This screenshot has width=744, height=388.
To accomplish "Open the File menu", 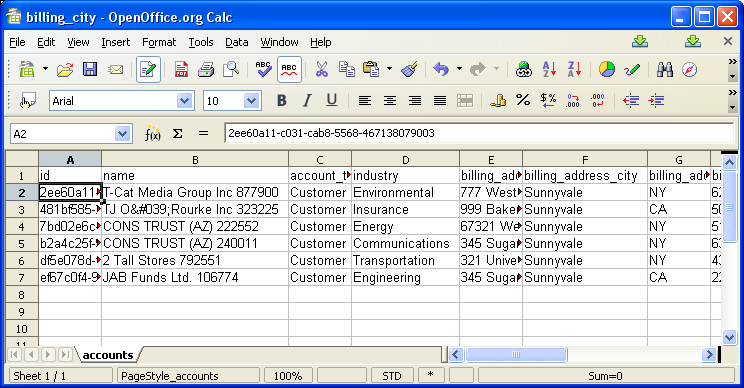I will point(17,42).
